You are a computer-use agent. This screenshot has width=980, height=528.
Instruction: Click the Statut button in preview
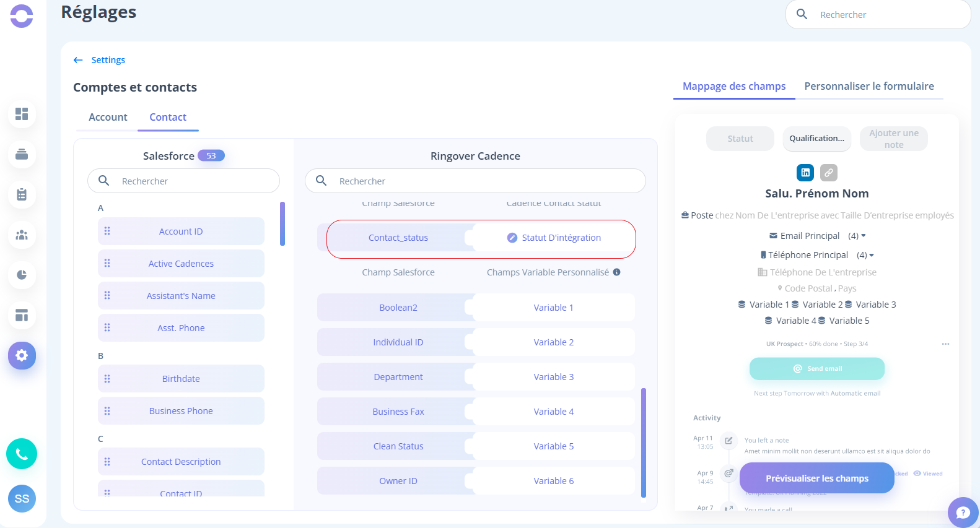pyautogui.click(x=740, y=139)
